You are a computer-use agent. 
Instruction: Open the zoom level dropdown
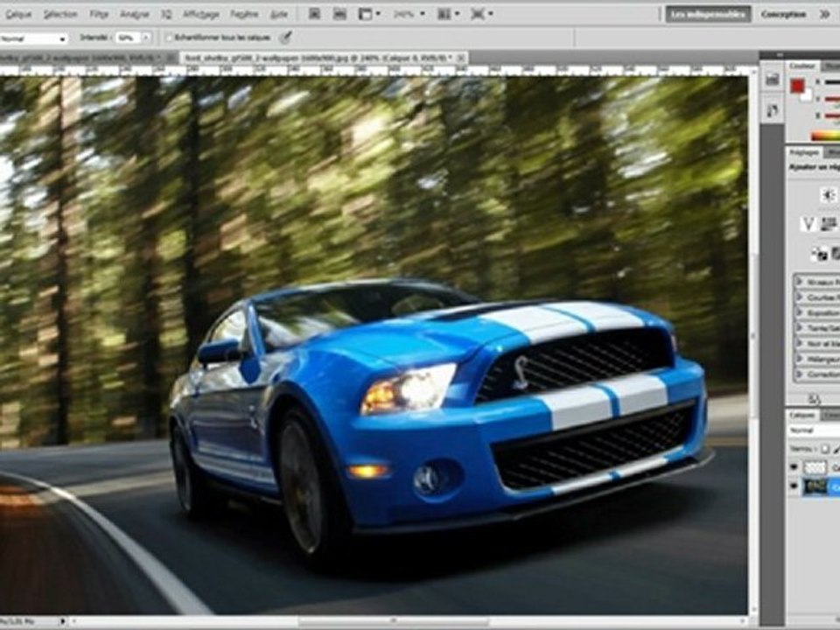(x=409, y=15)
